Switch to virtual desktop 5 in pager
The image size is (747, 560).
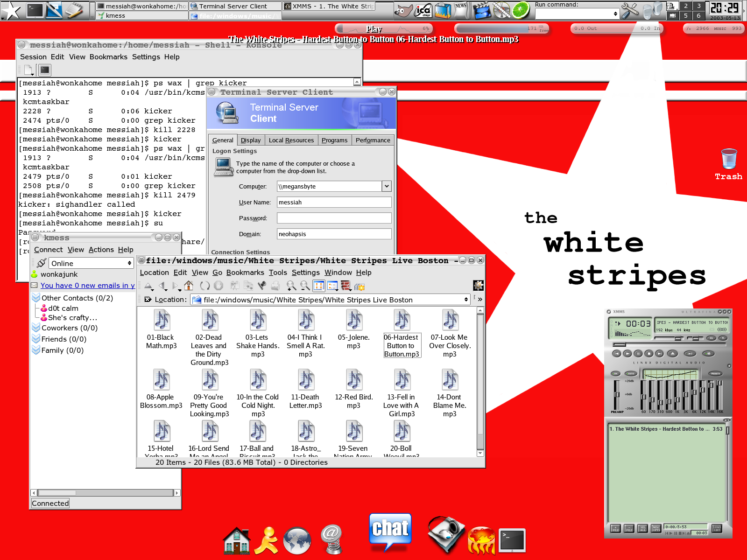pos(685,15)
